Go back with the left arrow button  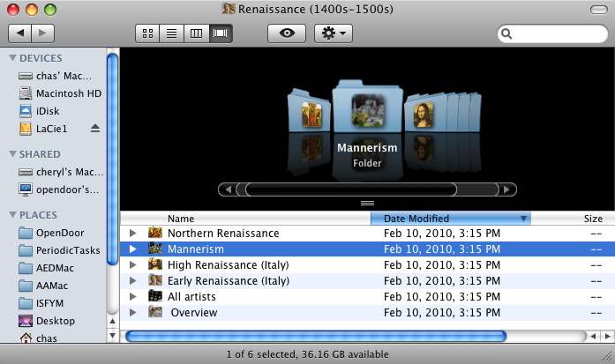20,33
